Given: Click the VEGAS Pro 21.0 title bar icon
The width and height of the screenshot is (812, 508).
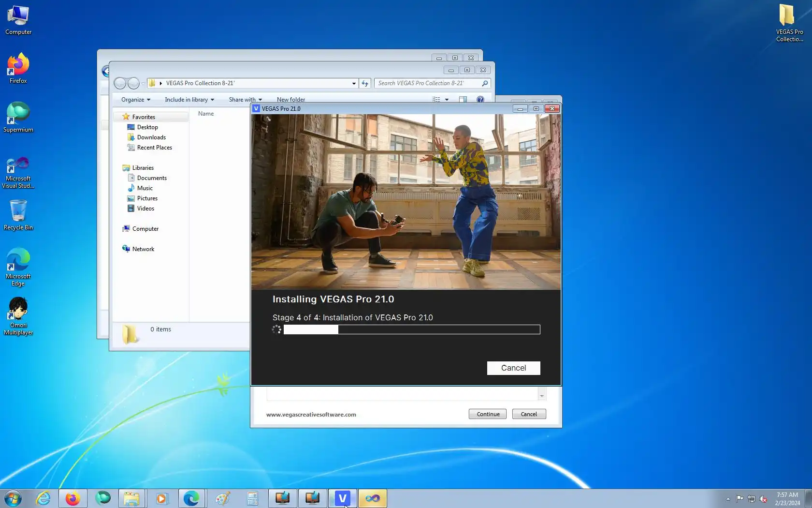Looking at the screenshot, I should tap(256, 109).
